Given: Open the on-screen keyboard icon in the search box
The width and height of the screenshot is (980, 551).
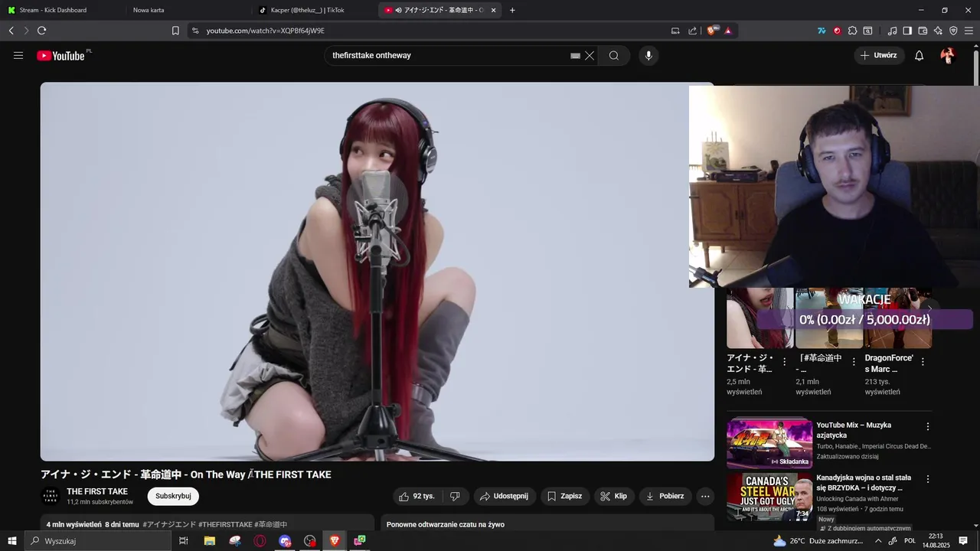Looking at the screenshot, I should coord(575,55).
